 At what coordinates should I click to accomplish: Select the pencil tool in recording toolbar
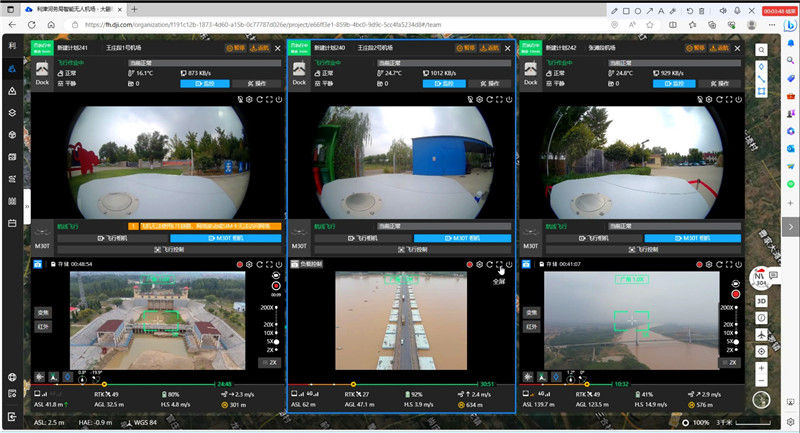614,10
